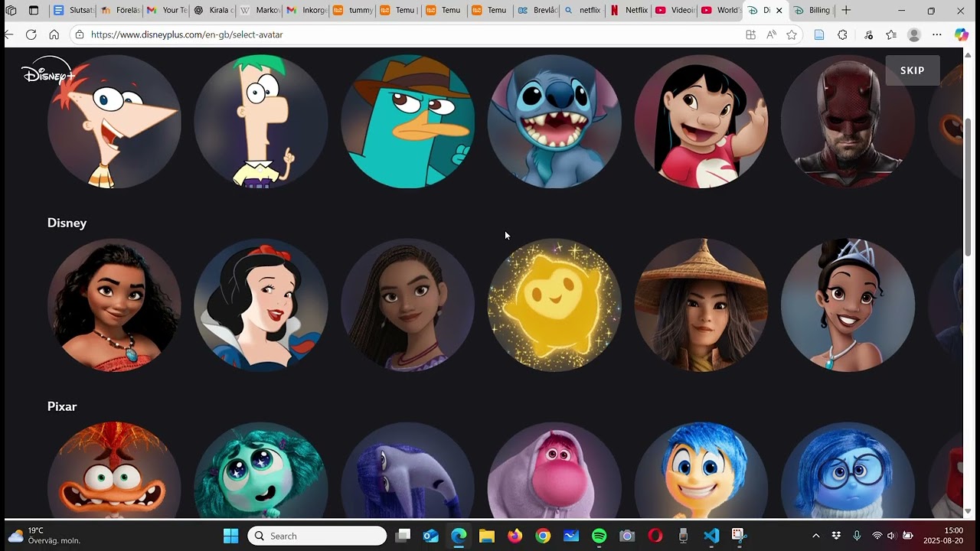Choose the Joy avatar with blue hair
980x551 pixels.
click(701, 470)
